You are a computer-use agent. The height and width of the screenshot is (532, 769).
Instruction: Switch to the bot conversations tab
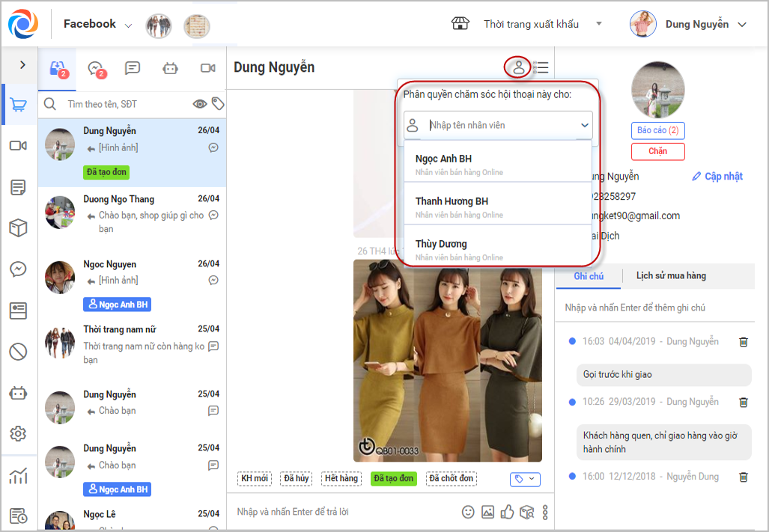170,68
